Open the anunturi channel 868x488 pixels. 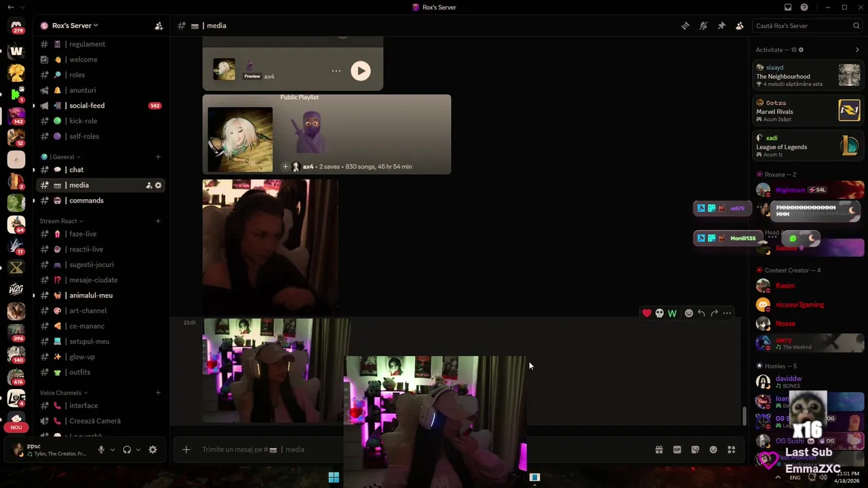tap(100, 90)
